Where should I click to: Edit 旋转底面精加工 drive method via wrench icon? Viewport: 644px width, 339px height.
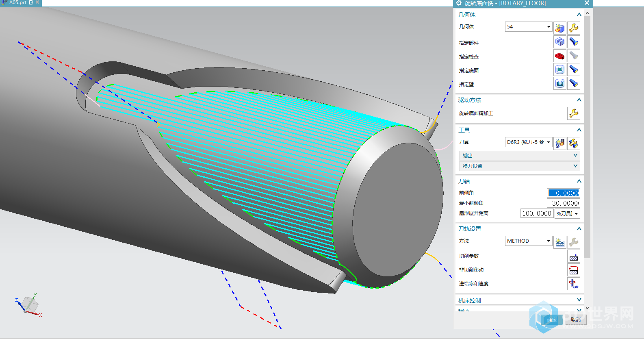(x=574, y=113)
